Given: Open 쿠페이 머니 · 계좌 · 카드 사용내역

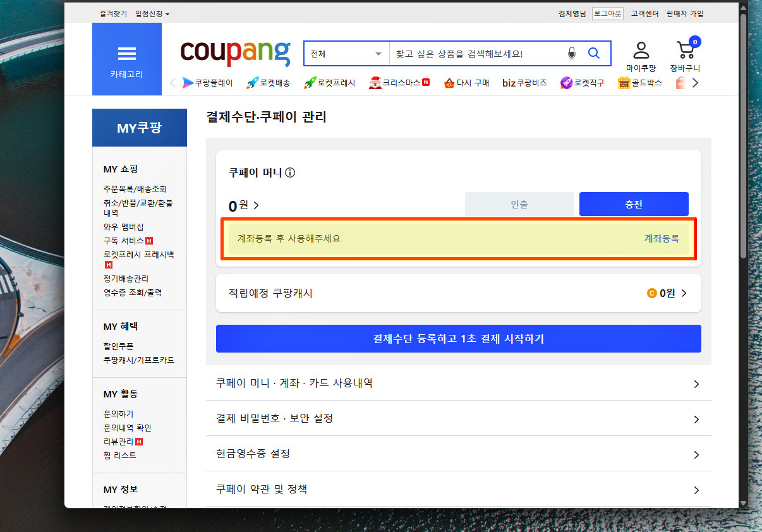Looking at the screenshot, I should (x=459, y=383).
